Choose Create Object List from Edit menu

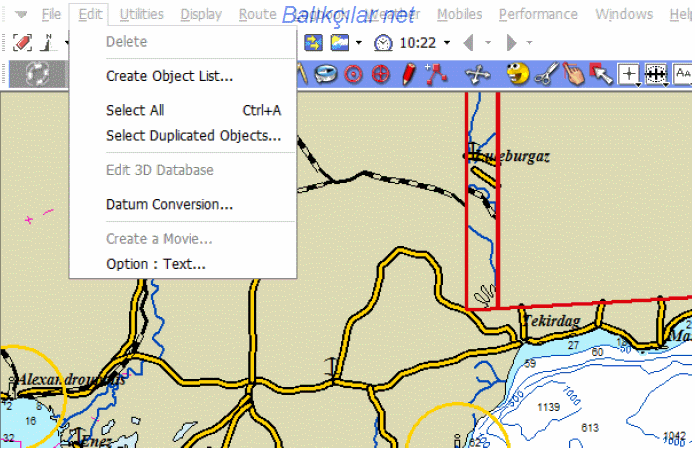click(x=169, y=76)
